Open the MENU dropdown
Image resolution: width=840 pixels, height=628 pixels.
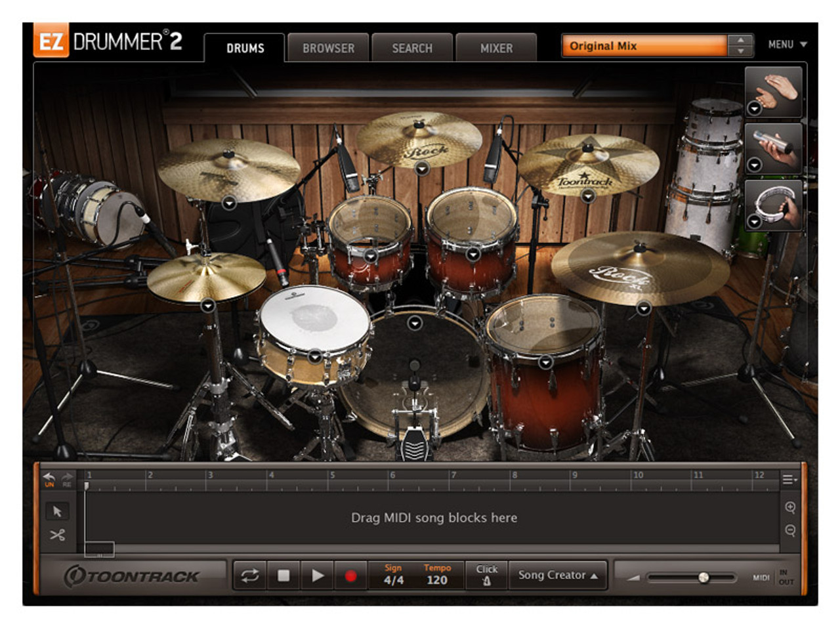click(x=787, y=45)
